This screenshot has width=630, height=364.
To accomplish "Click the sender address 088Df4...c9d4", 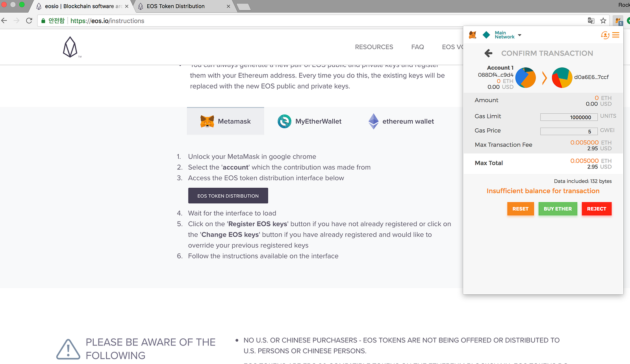I will point(496,75).
